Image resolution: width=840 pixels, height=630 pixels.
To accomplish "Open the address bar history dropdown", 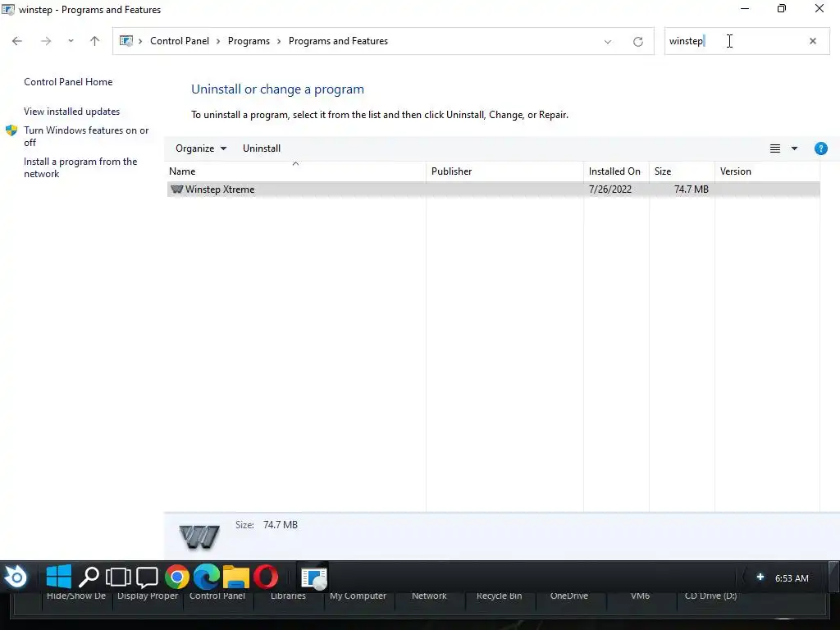I will click(608, 42).
